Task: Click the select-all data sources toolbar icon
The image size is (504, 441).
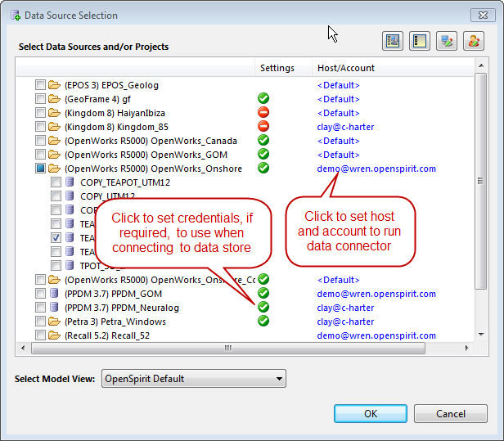Action: (x=393, y=41)
